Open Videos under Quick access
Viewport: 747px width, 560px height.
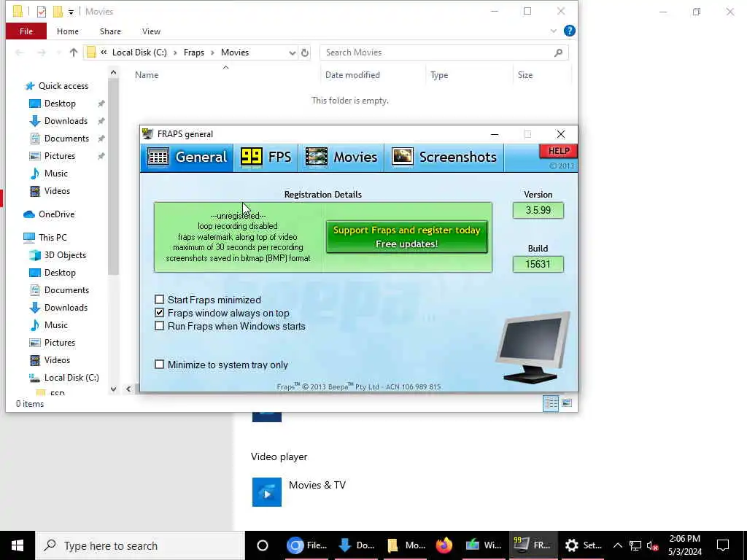pyautogui.click(x=57, y=191)
